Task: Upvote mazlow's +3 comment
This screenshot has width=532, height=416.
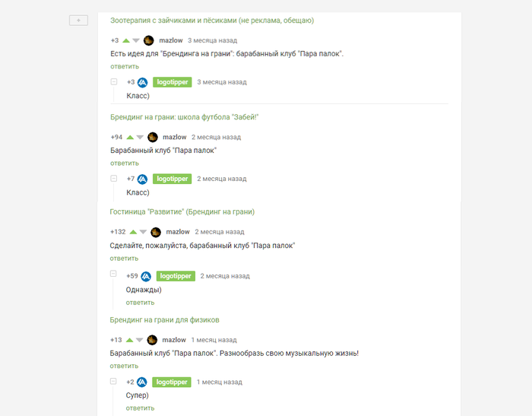Action: click(126, 40)
